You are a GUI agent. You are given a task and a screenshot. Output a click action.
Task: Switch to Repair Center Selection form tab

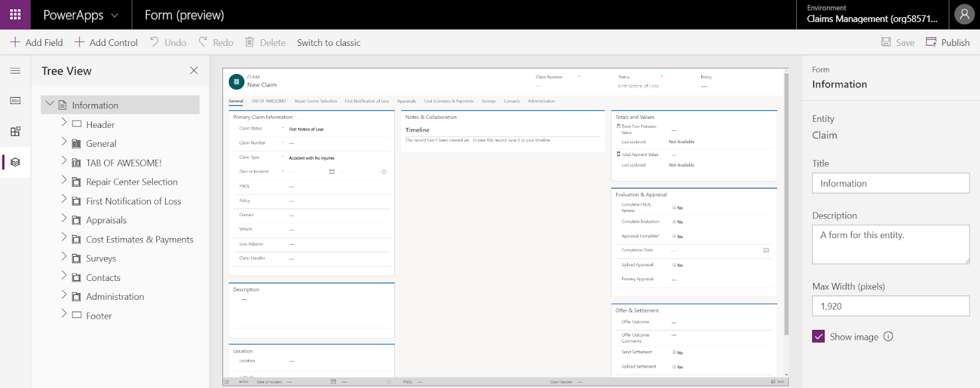(315, 101)
